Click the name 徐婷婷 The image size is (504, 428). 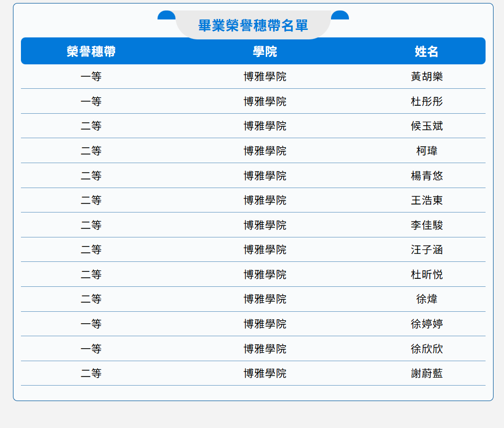click(x=427, y=324)
